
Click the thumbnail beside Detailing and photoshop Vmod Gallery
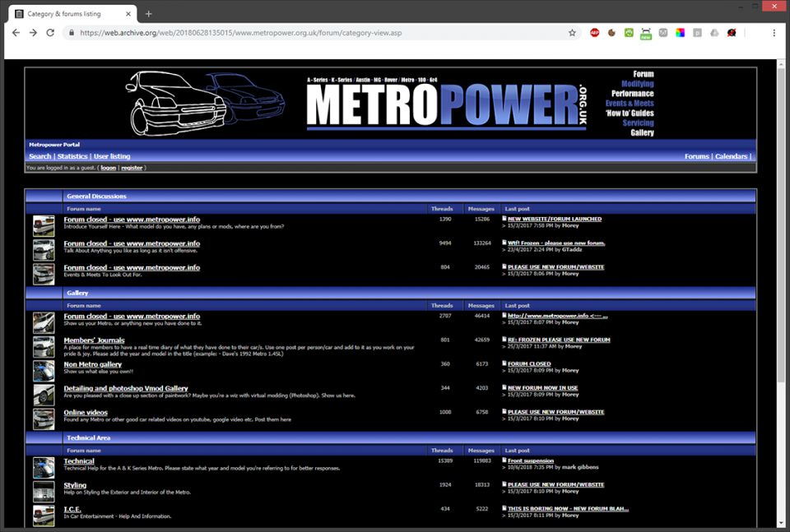pyautogui.click(x=44, y=396)
